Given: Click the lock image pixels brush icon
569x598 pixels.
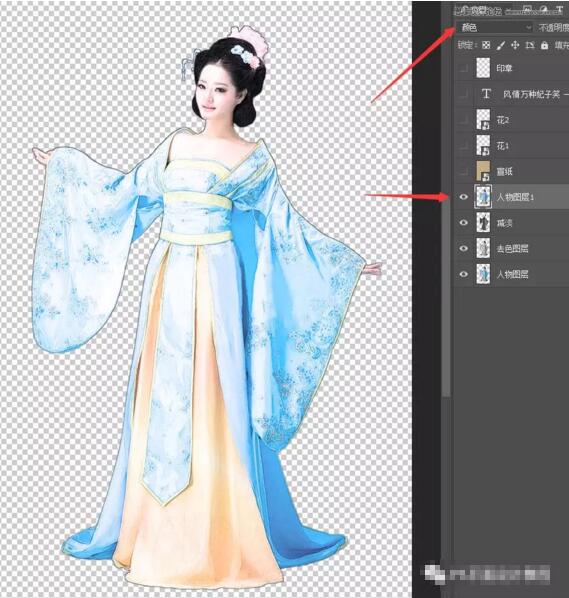Looking at the screenshot, I should (501, 46).
